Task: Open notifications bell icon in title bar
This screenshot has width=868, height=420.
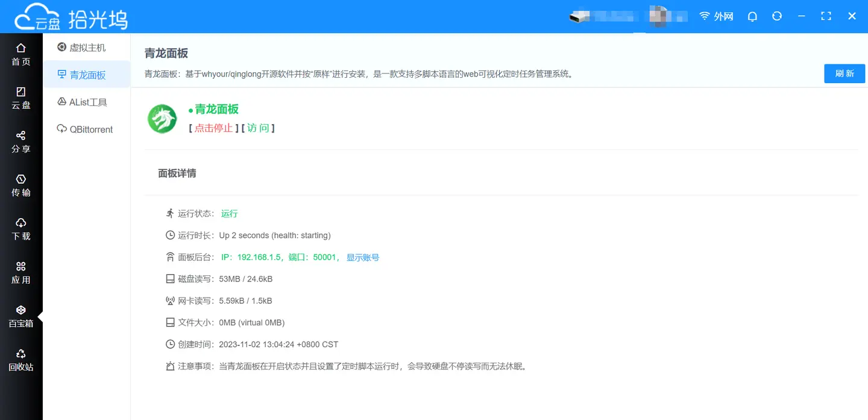Action: (x=752, y=16)
